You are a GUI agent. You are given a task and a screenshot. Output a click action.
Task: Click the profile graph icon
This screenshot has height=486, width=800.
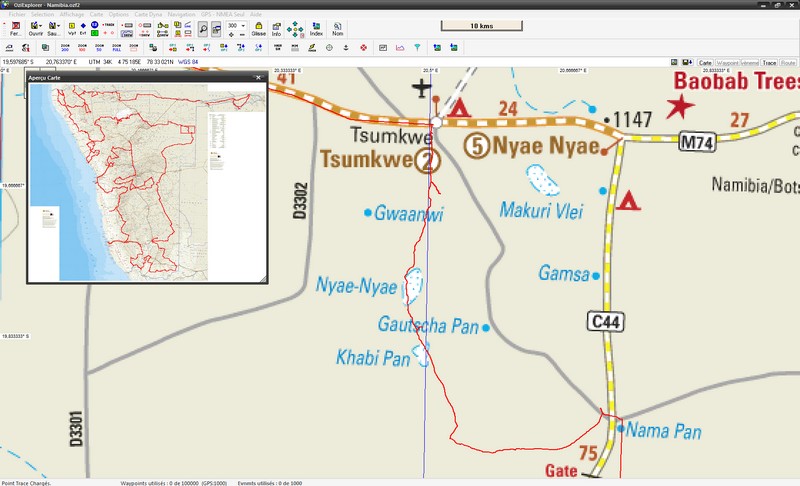pyautogui.click(x=400, y=48)
